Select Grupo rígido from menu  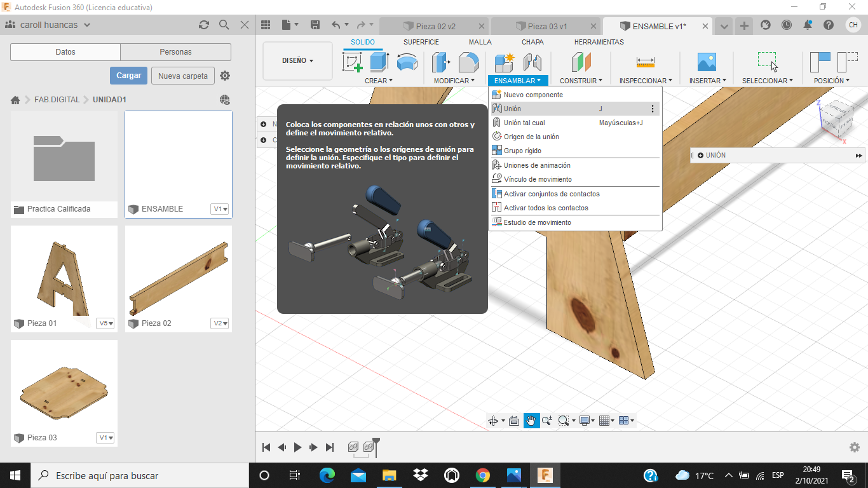(x=522, y=151)
